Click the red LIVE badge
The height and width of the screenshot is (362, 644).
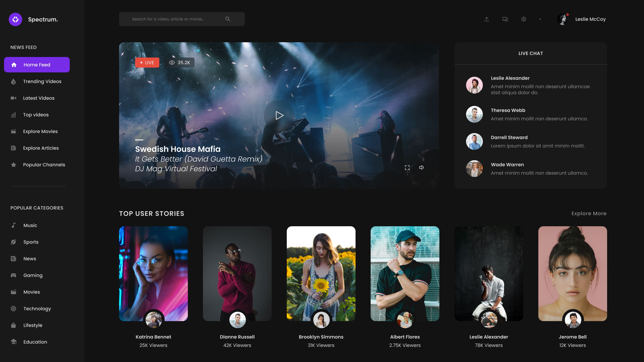[x=147, y=63]
